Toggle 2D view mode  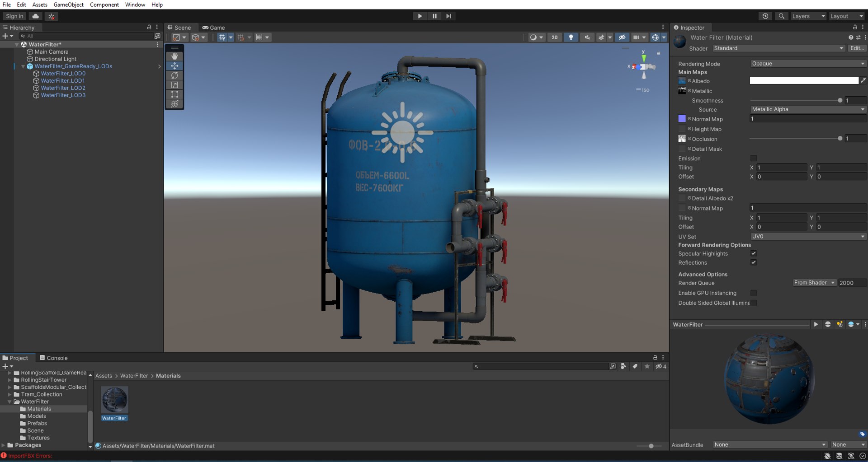(554, 37)
